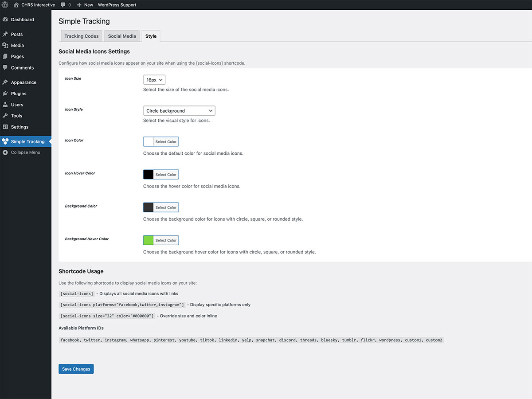
Task: Open the Icon Style dropdown
Action: tap(179, 111)
